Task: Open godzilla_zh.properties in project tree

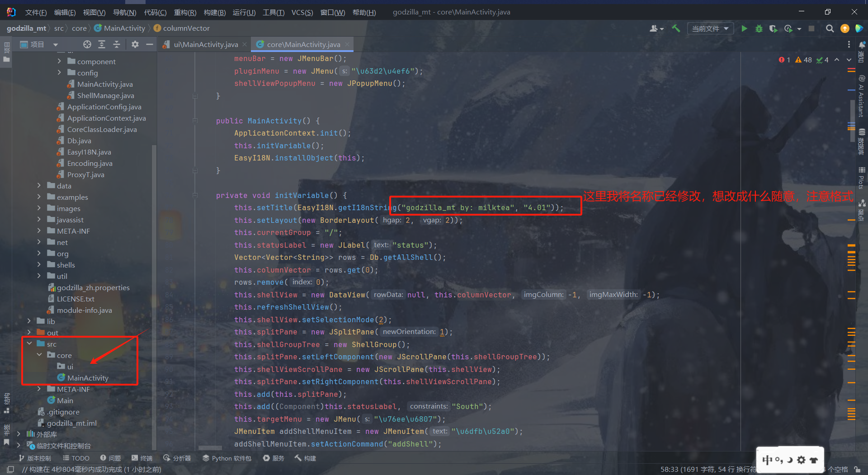Action: [93, 287]
